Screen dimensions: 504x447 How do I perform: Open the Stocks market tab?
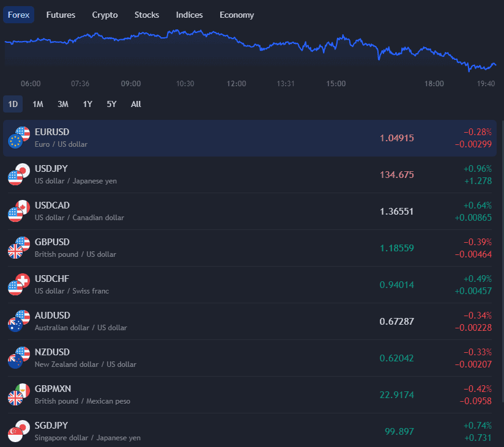pyautogui.click(x=147, y=15)
